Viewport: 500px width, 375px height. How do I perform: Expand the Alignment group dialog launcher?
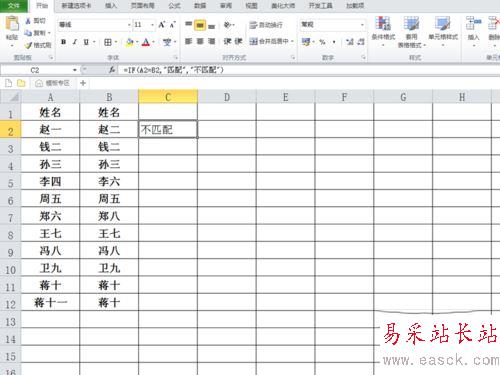pyautogui.click(x=293, y=58)
